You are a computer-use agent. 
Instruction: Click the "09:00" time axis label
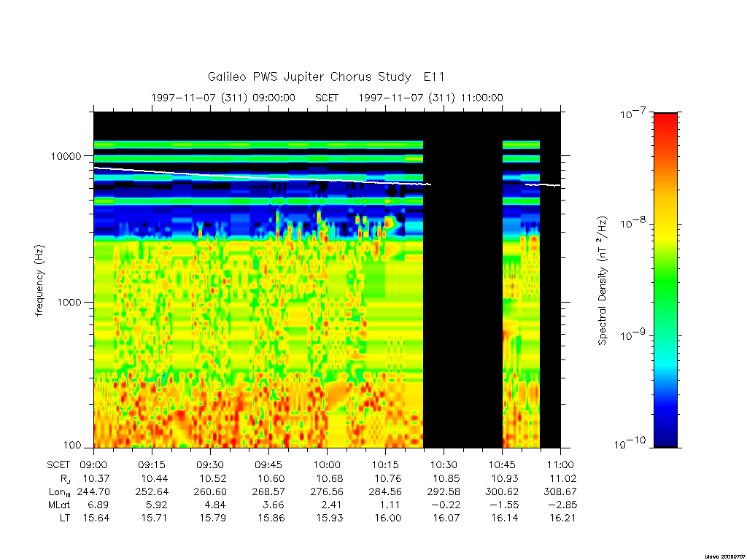(93, 464)
